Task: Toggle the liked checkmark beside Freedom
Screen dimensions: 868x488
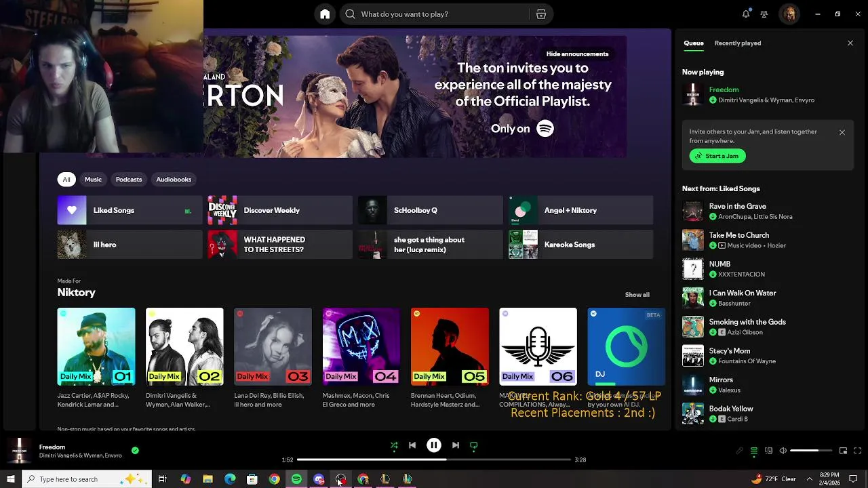Action: 135,450
